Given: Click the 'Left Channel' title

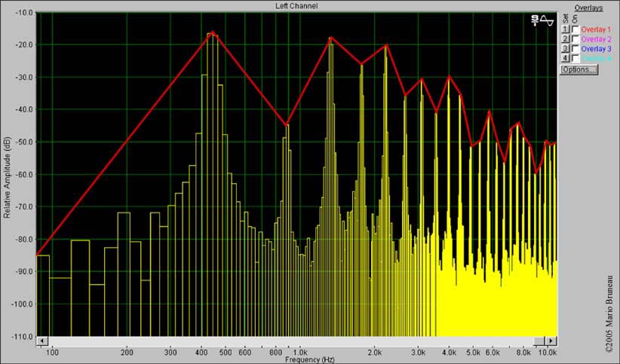Looking at the screenshot, I should (x=296, y=5).
